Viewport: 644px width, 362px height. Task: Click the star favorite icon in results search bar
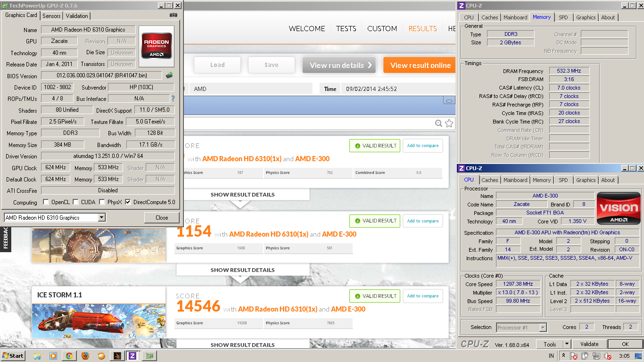click(x=449, y=123)
